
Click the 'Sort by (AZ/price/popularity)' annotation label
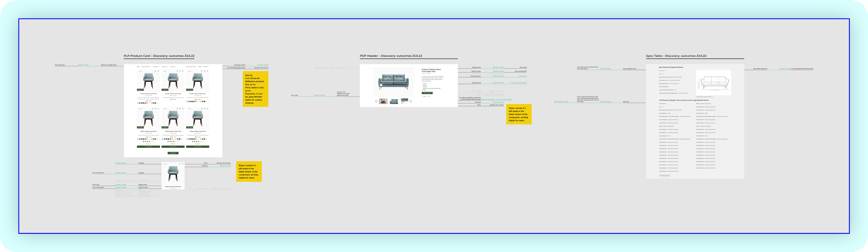237,68
